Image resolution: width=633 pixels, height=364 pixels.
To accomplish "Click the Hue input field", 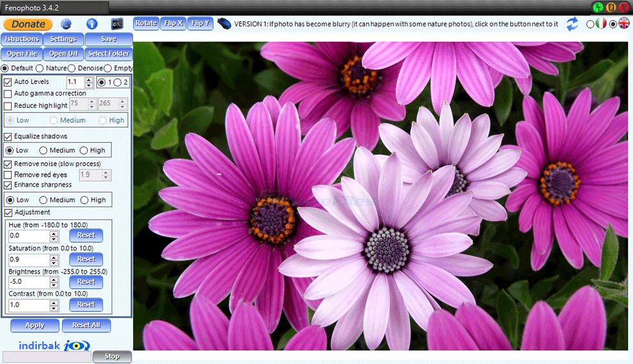I will coord(29,236).
